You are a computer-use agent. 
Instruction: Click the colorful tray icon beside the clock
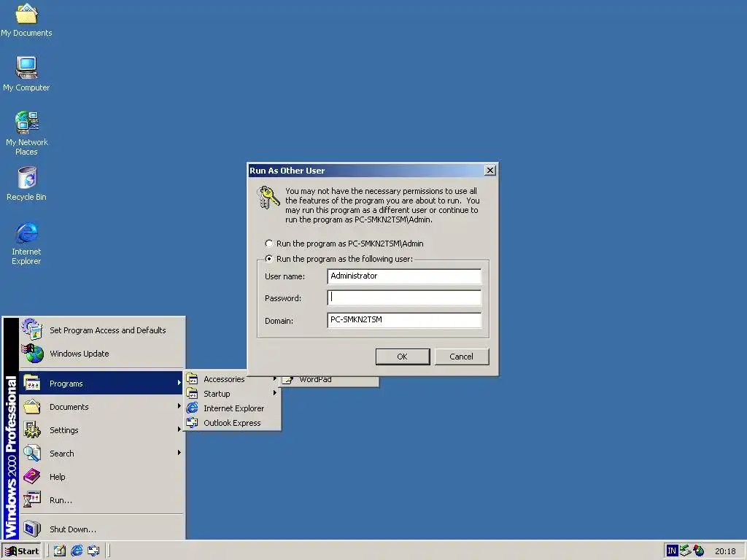[x=698, y=551]
